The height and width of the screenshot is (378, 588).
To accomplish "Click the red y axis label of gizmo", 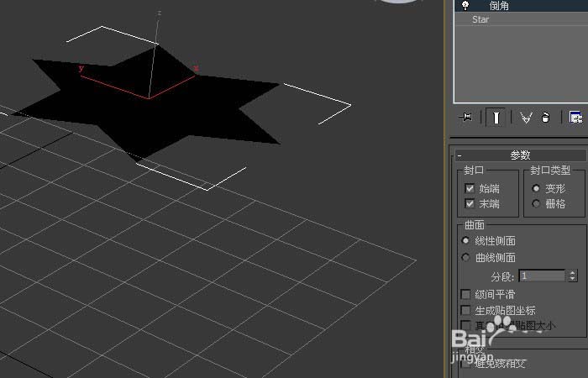I will [81, 68].
